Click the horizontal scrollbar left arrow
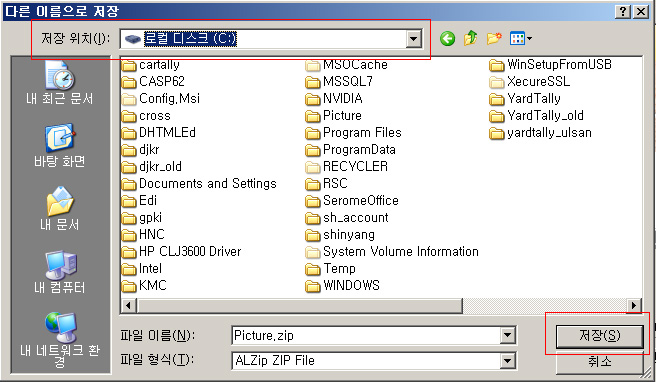The height and width of the screenshot is (382, 656). coord(128,305)
